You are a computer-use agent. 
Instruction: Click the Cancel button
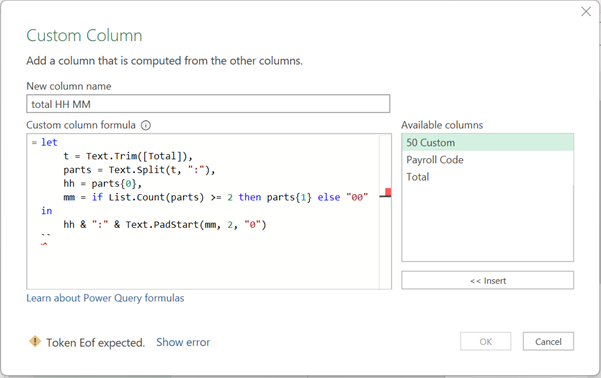pyautogui.click(x=548, y=342)
